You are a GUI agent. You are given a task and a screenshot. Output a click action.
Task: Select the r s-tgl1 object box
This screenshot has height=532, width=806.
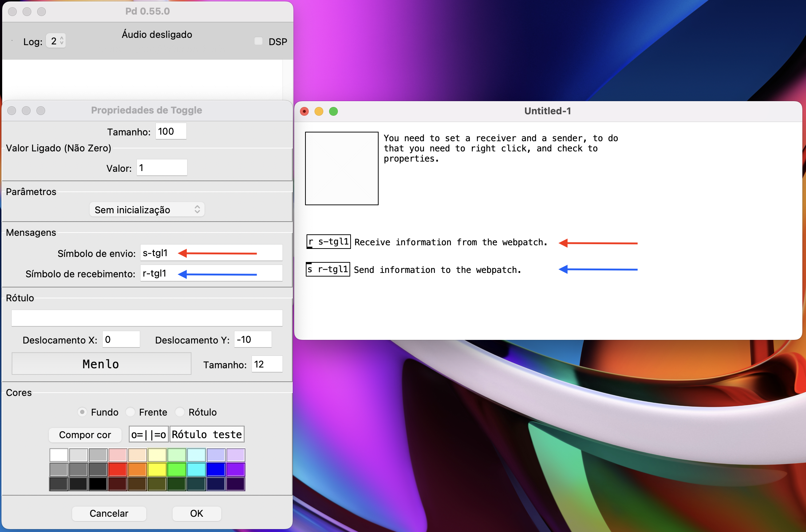pos(329,242)
